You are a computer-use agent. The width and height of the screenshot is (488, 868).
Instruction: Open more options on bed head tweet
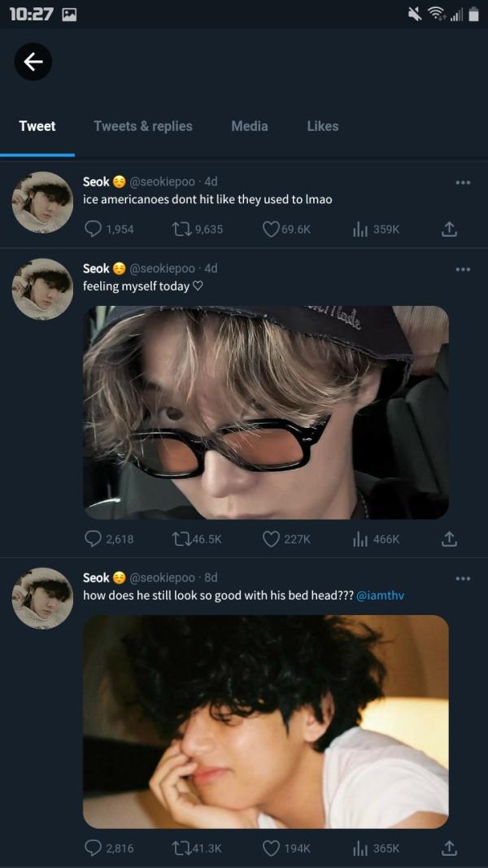pos(463,578)
